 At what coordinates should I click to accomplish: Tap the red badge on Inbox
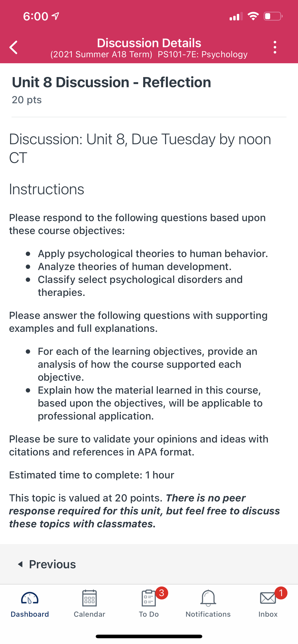coord(281,593)
